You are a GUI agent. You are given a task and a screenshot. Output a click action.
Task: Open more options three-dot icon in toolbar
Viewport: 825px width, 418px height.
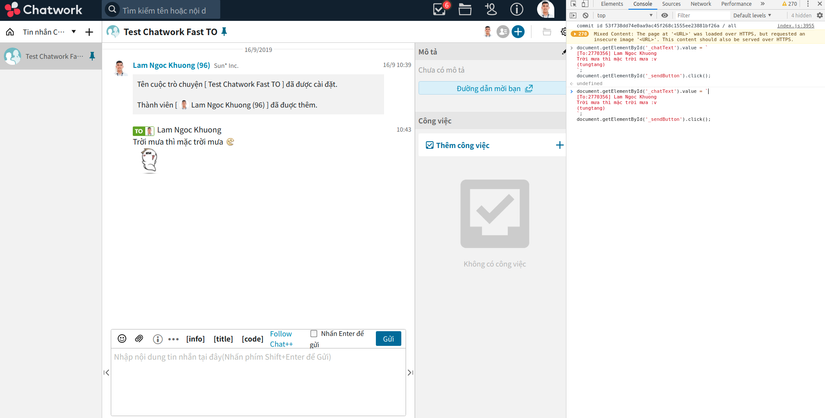(x=174, y=339)
